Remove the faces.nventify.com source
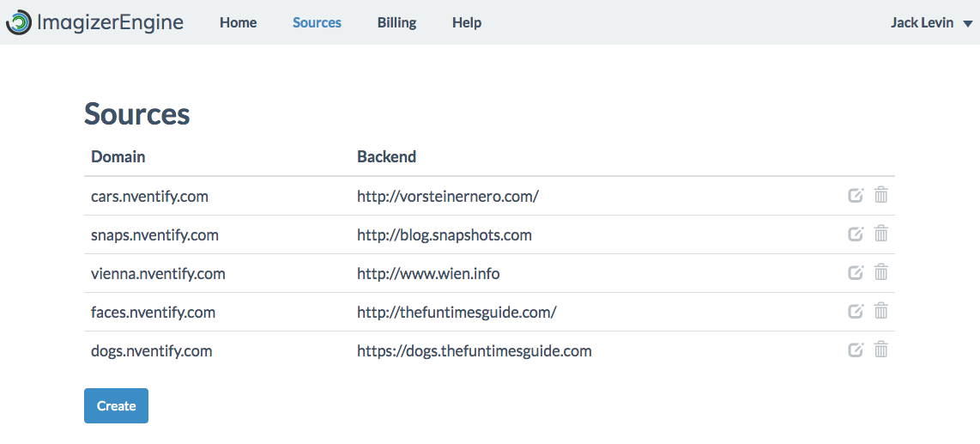 click(x=880, y=311)
